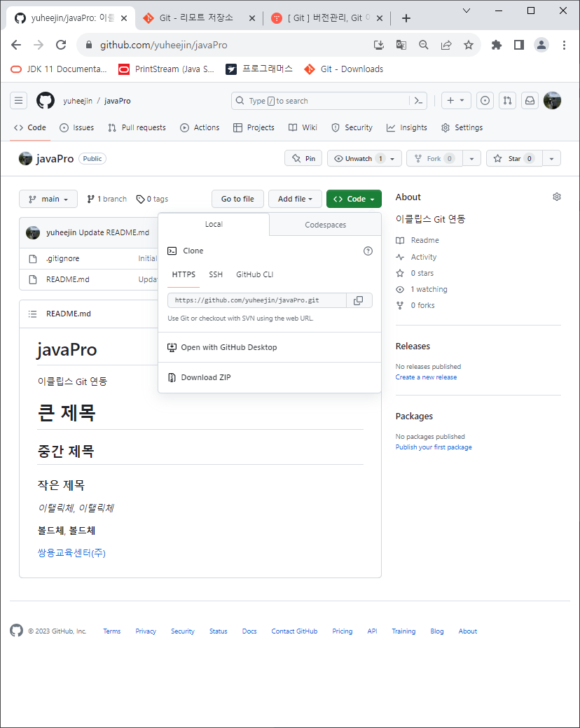Open the .gitignore file
This screenshot has width=580, height=728.
pyautogui.click(x=63, y=258)
